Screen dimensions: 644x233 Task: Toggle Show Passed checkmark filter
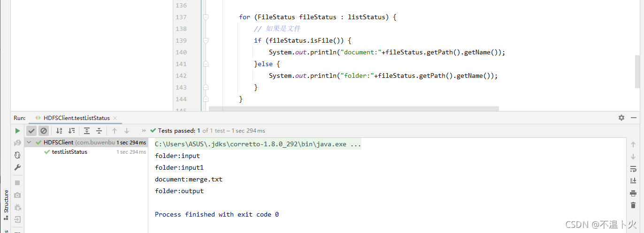pos(31,131)
